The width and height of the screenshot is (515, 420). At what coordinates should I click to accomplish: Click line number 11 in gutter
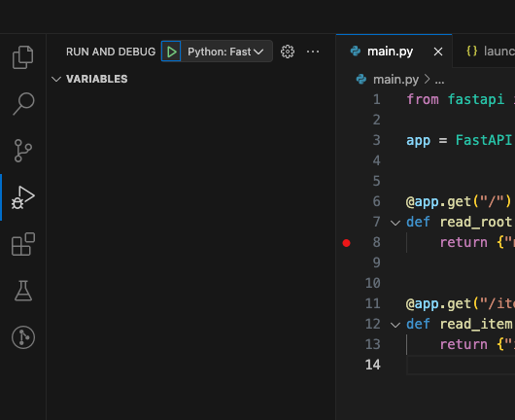(373, 303)
